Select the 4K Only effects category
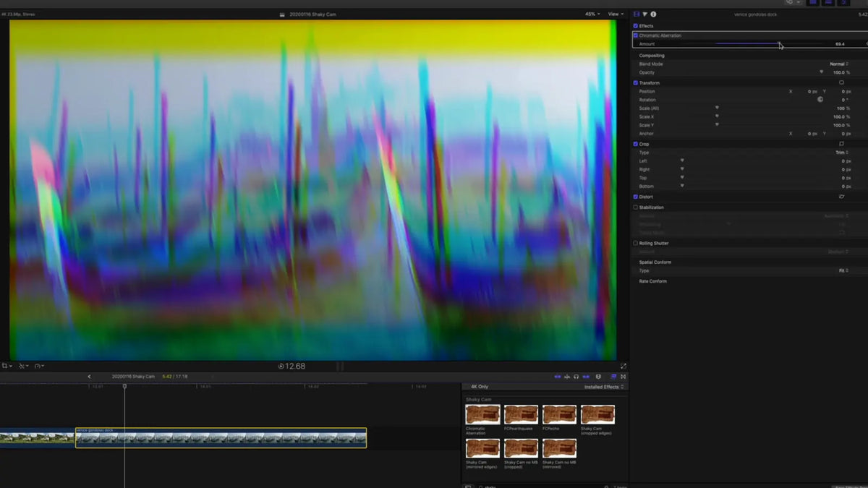Viewport: 868px width, 488px height. coord(480,387)
